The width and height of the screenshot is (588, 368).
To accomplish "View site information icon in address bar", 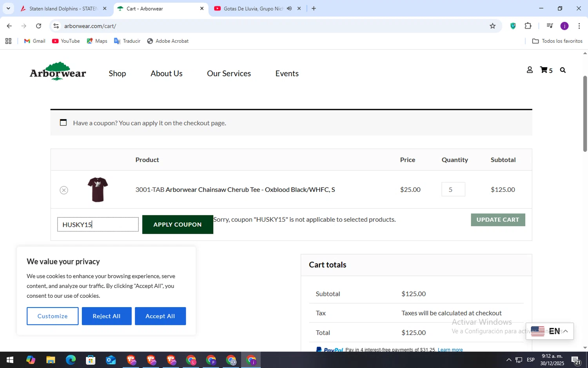I will 56,26.
